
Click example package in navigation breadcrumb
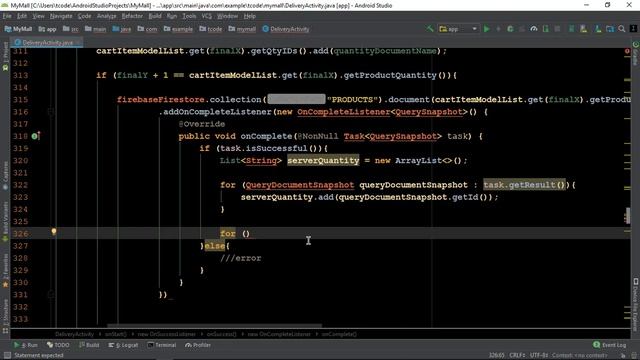coord(178,29)
